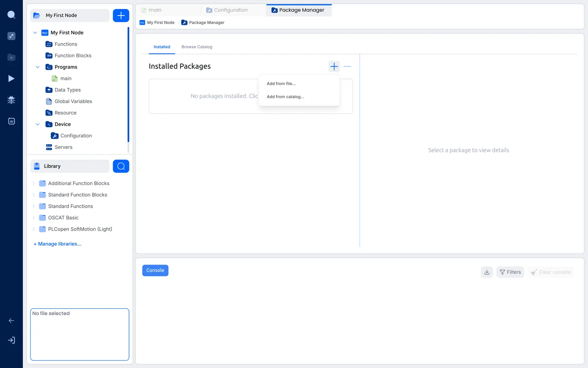Viewport: 588px width, 368px height.
Task: Click the minus icon to remove package
Action: pos(347,66)
